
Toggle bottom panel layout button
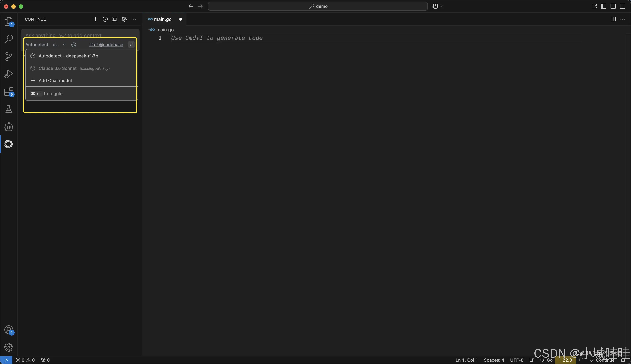click(613, 6)
